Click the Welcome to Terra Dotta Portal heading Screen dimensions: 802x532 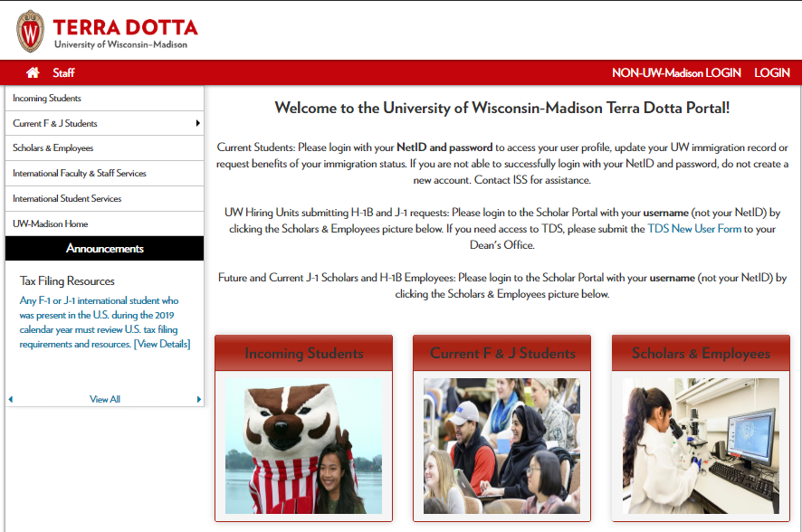click(x=502, y=108)
